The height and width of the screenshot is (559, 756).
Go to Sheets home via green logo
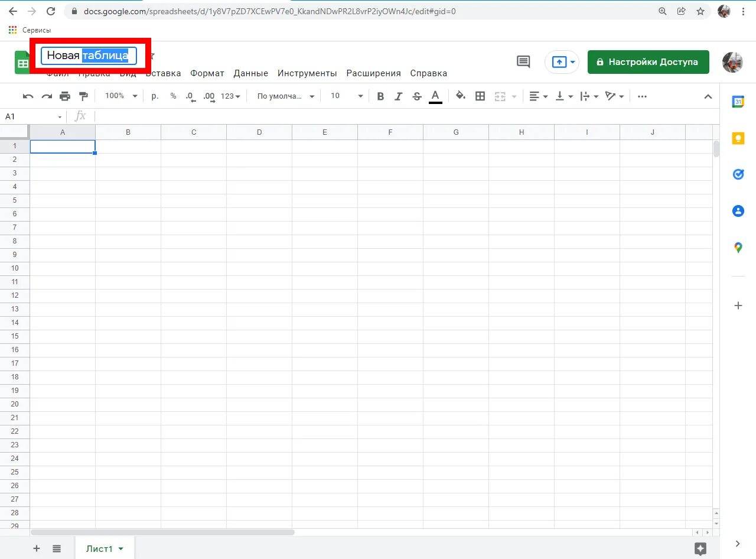[x=22, y=62]
